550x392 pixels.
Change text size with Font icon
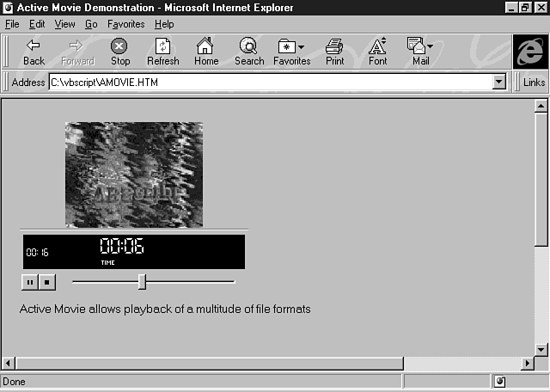(377, 51)
